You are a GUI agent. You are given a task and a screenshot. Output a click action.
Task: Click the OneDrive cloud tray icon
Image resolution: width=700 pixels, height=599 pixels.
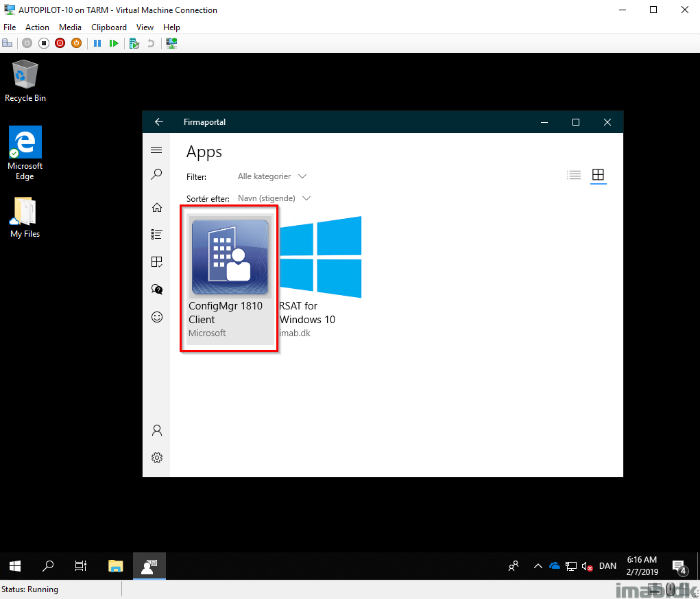tap(555, 566)
